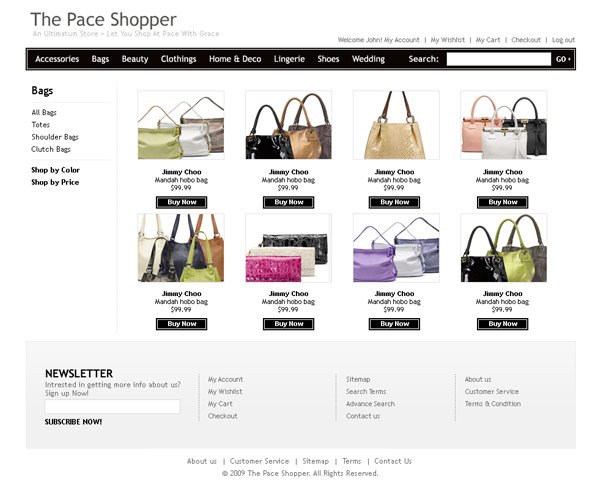Image resolution: width=600 pixels, height=480 pixels.
Task: View the single beige snakeskin tote image
Action: pos(396,125)
